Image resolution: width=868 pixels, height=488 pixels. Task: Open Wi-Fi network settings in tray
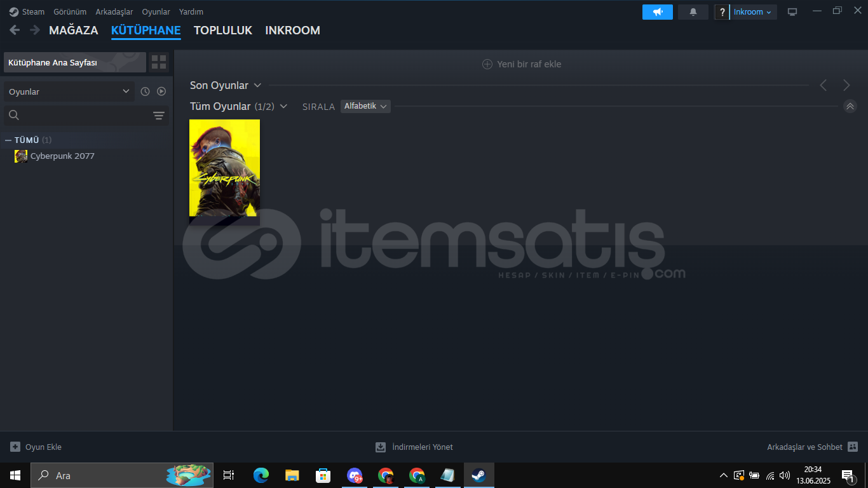tap(770, 475)
